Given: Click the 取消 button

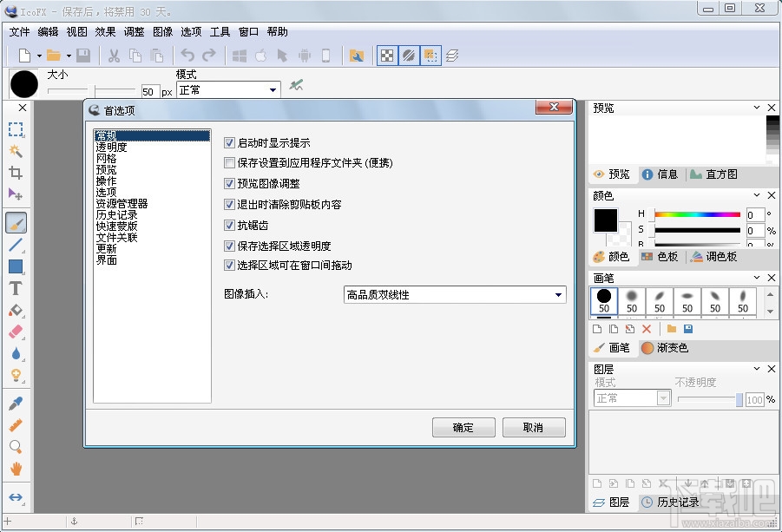Looking at the screenshot, I should 534,427.
